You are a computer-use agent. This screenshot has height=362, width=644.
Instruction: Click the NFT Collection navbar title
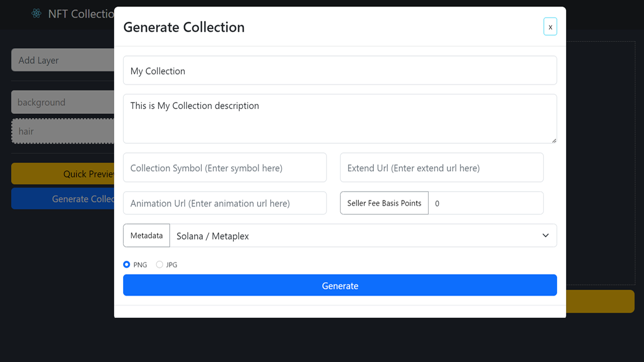coord(80,14)
